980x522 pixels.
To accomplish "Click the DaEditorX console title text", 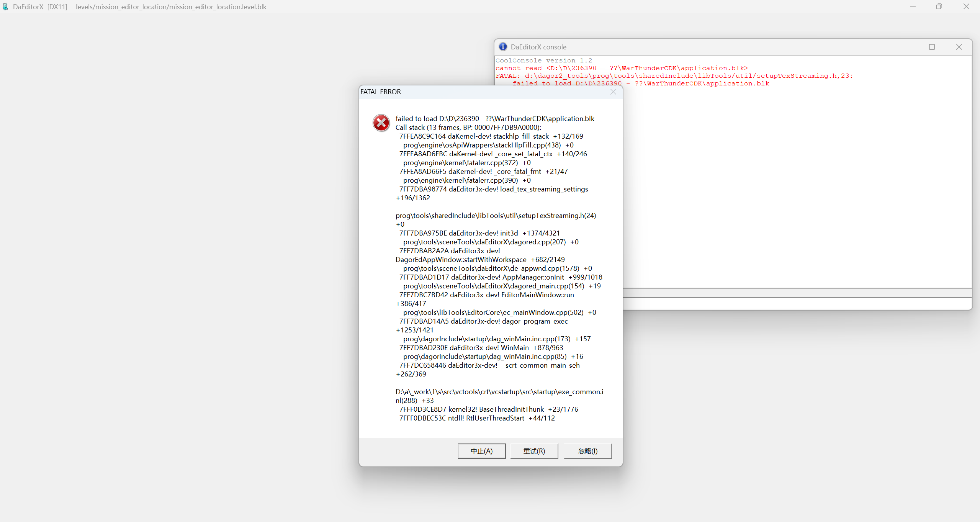I will pos(538,47).
